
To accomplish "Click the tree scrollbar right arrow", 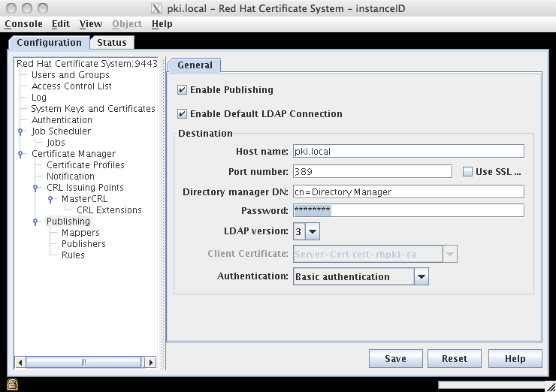I will point(151,363).
